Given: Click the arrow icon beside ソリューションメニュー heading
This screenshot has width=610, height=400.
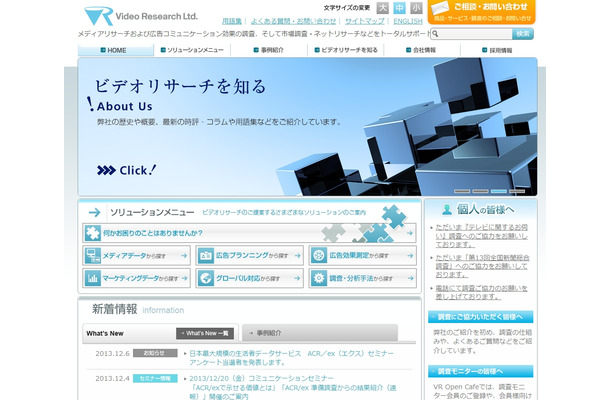Looking at the screenshot, I should [x=95, y=212].
